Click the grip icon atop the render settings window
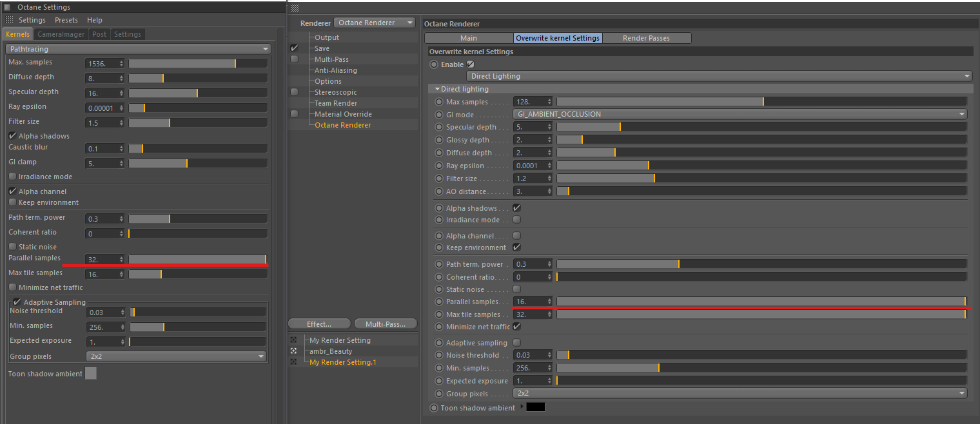Image resolution: width=980 pixels, height=424 pixels. click(x=295, y=8)
